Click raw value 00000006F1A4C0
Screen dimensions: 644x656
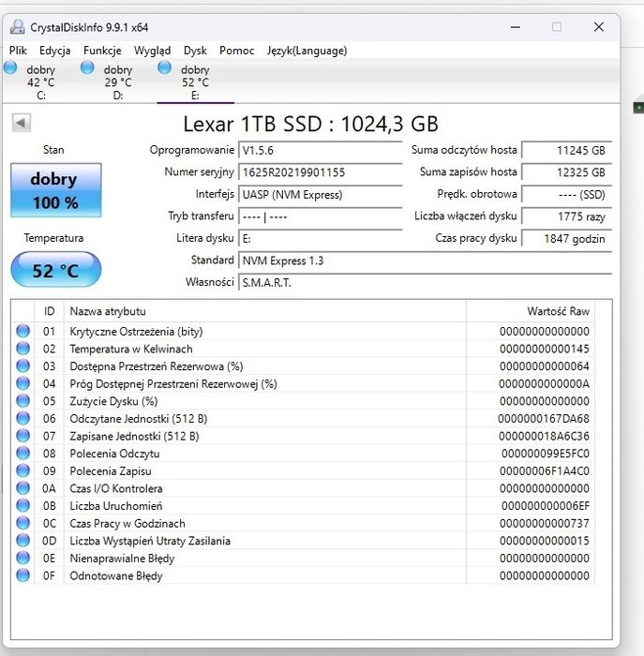tap(545, 471)
